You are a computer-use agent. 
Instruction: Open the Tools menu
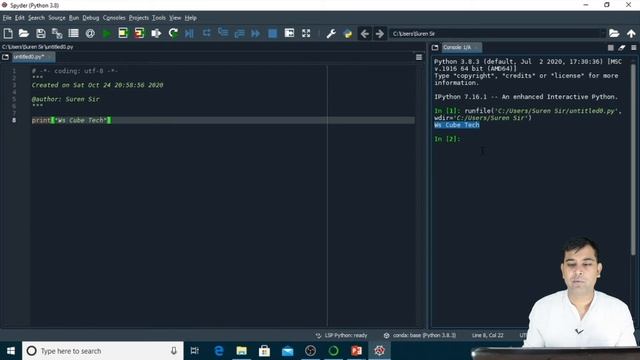coord(159,18)
